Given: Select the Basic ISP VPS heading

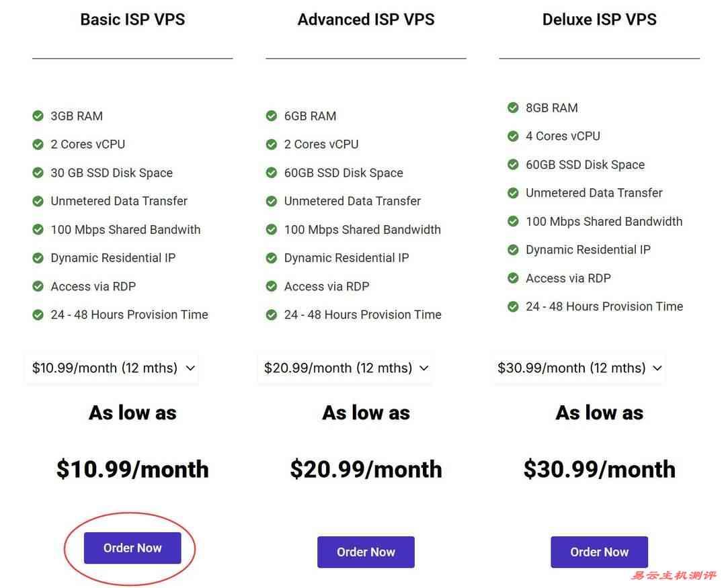Looking at the screenshot, I should (132, 19).
